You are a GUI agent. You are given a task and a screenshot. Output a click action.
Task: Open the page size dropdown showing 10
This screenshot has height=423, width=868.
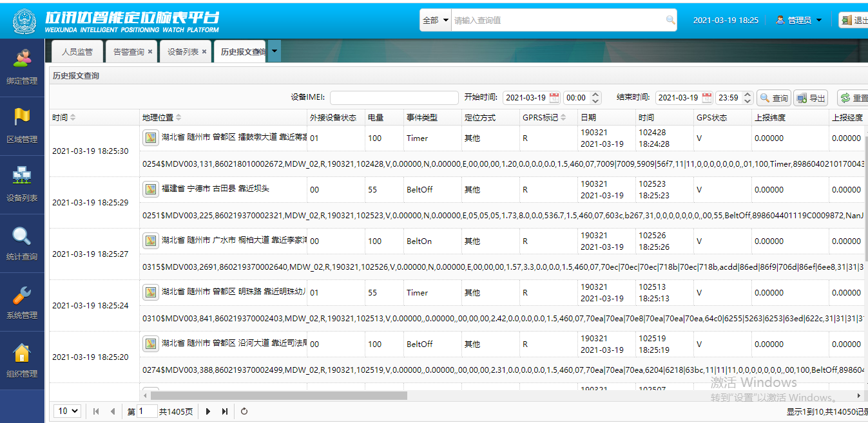coord(66,411)
